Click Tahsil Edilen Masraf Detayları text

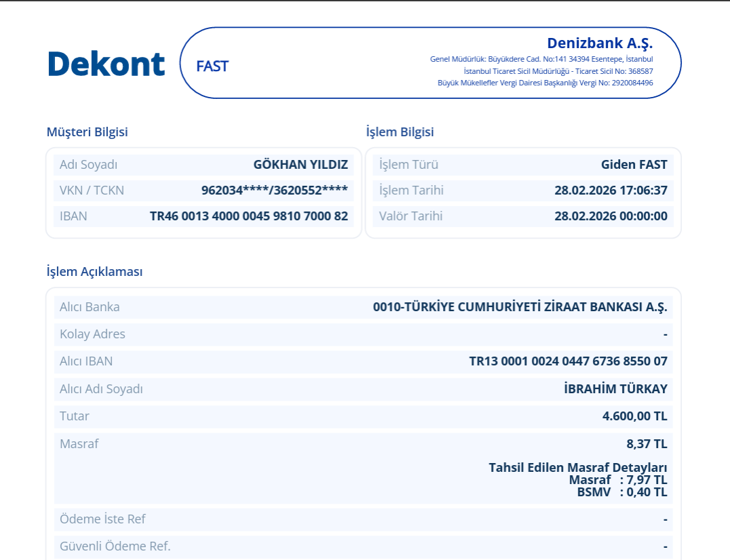click(x=578, y=467)
